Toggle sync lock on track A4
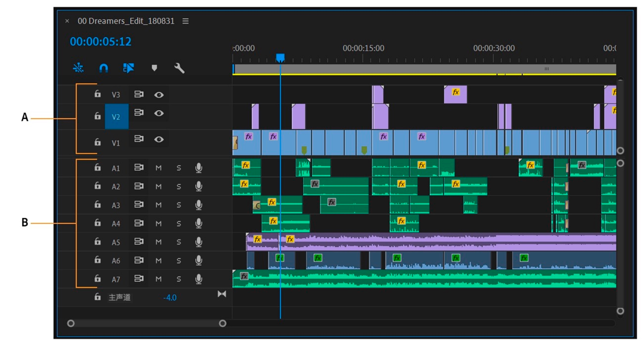This screenshot has height=346, width=644. click(139, 223)
